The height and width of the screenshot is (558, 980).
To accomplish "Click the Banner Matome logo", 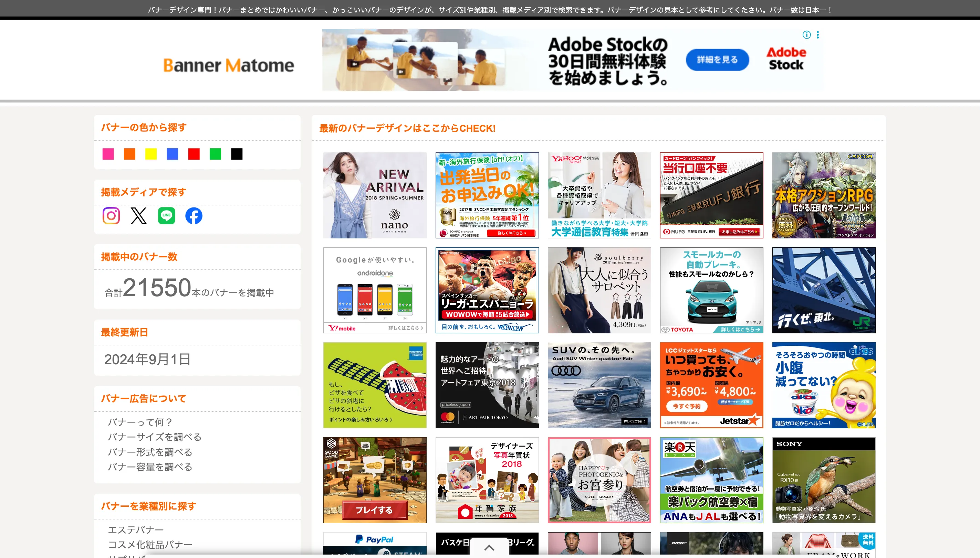I will (x=229, y=65).
